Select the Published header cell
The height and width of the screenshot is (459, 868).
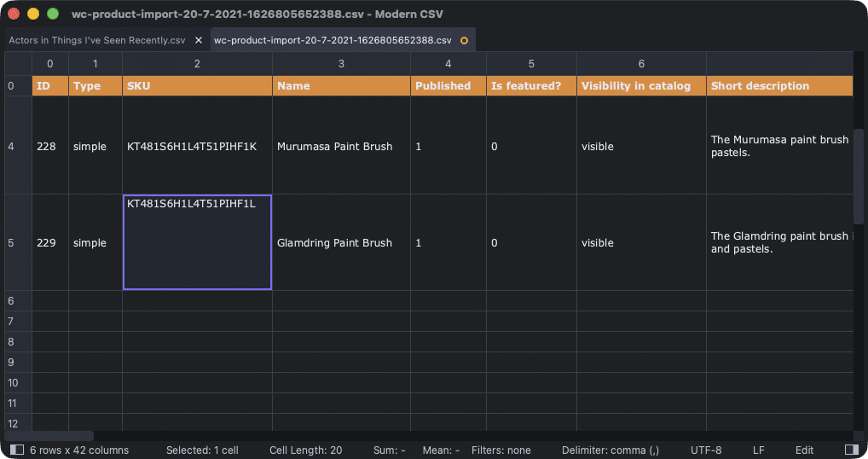(x=448, y=86)
